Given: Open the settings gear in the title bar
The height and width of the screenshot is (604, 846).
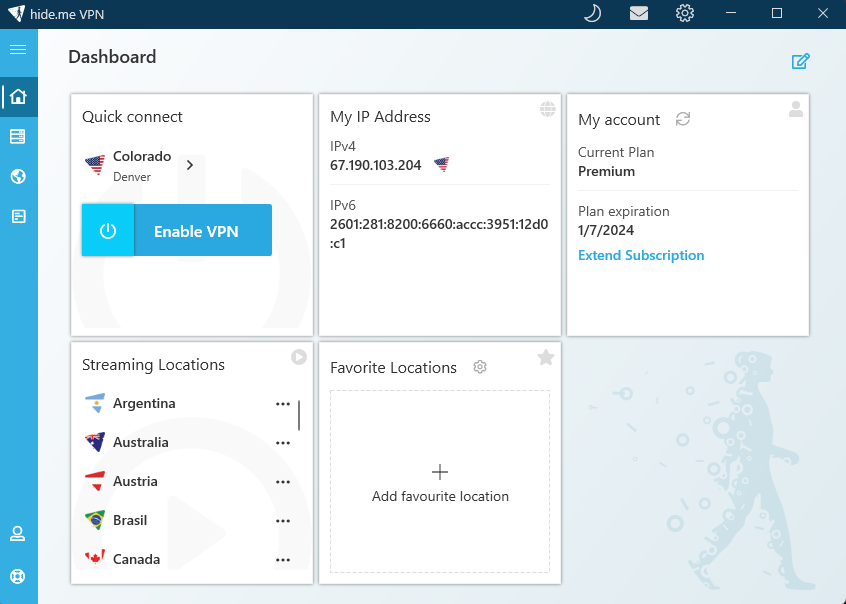Looking at the screenshot, I should 684,13.
